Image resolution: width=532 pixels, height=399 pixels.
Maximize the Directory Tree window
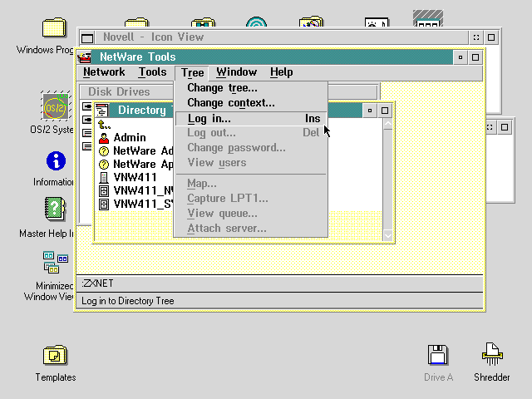point(385,111)
